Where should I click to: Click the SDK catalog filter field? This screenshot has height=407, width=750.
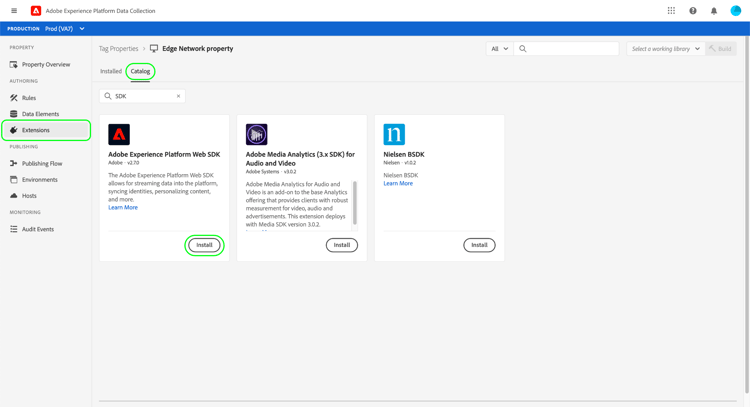pyautogui.click(x=142, y=96)
